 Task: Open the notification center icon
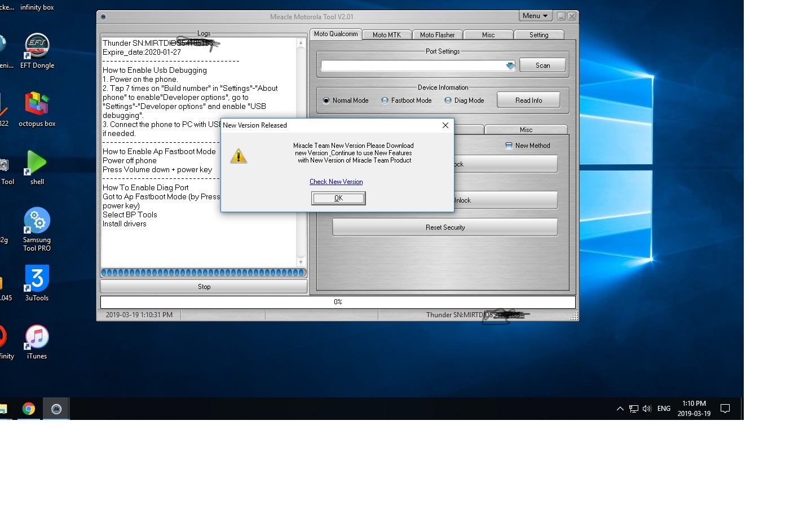pos(726,409)
